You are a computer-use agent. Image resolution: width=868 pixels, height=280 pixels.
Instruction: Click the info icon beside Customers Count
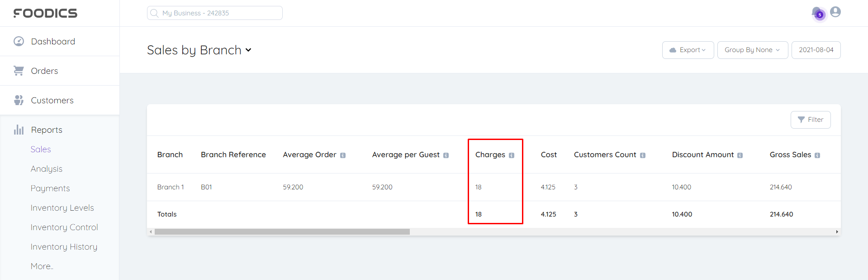pos(643,155)
